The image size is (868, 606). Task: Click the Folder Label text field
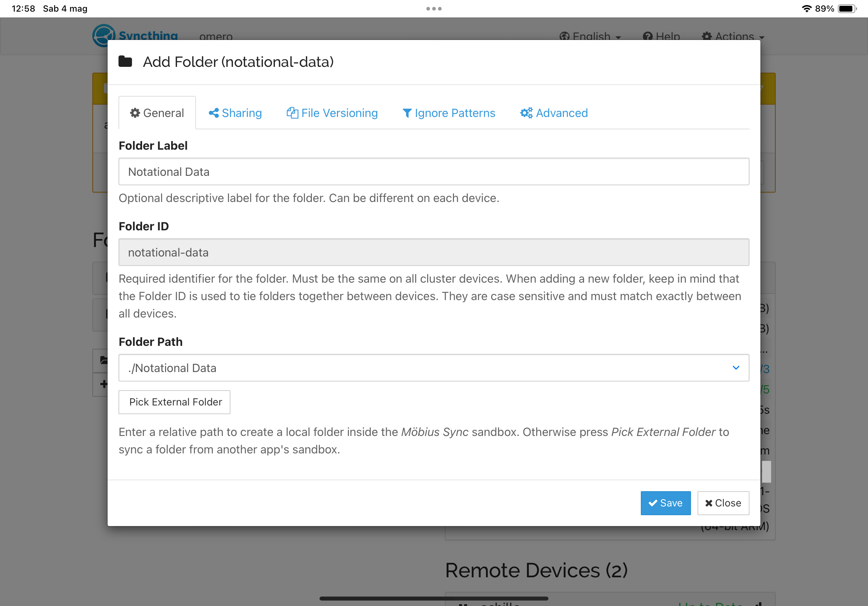pos(433,171)
